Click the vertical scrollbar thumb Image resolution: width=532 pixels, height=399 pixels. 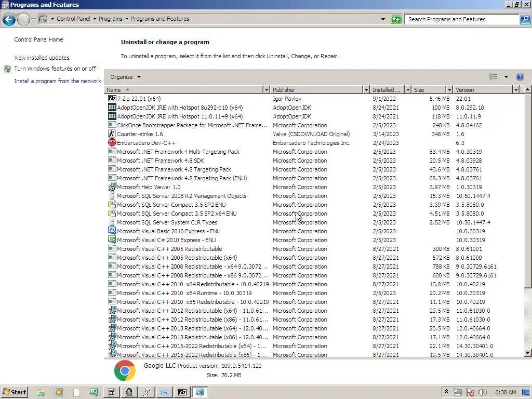point(527,191)
